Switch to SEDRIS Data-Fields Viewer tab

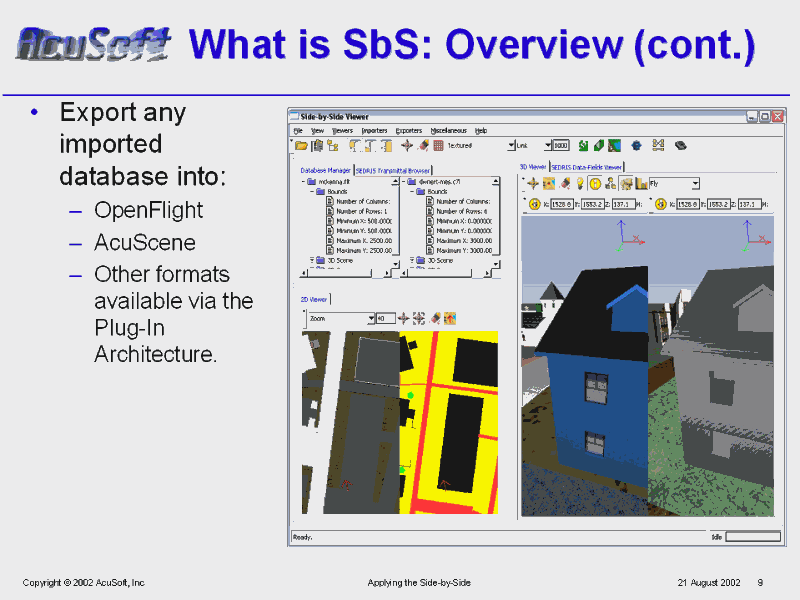pos(587,167)
